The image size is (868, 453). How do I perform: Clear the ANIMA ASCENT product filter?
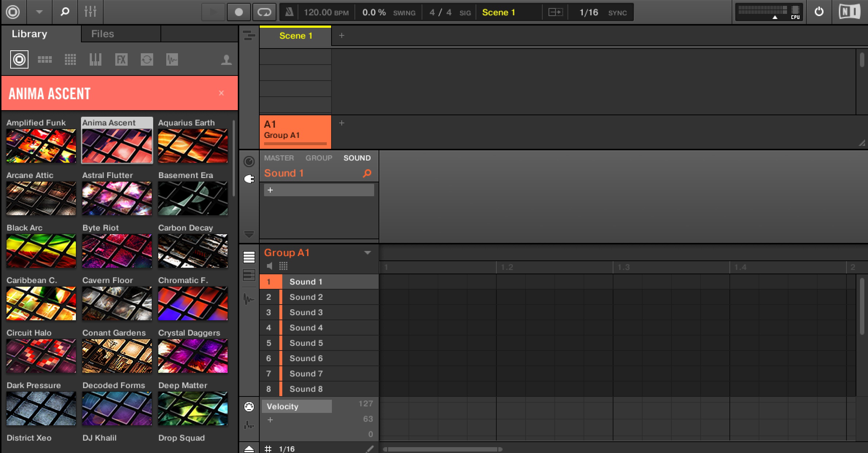click(x=221, y=93)
